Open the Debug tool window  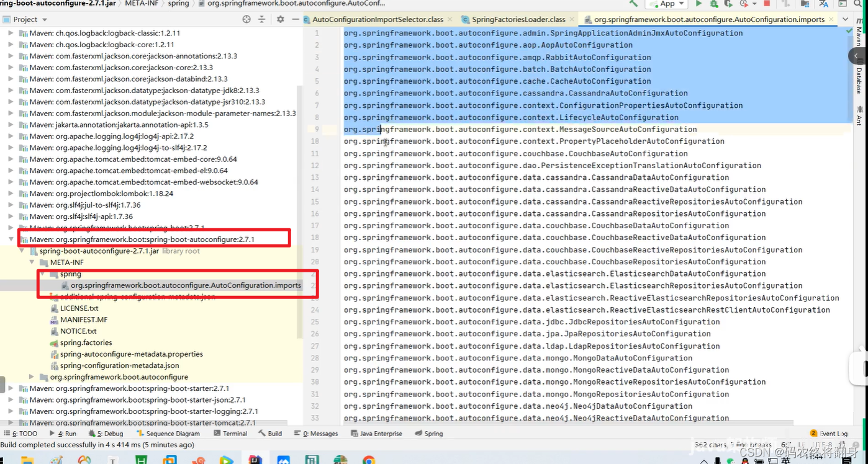coord(106,434)
